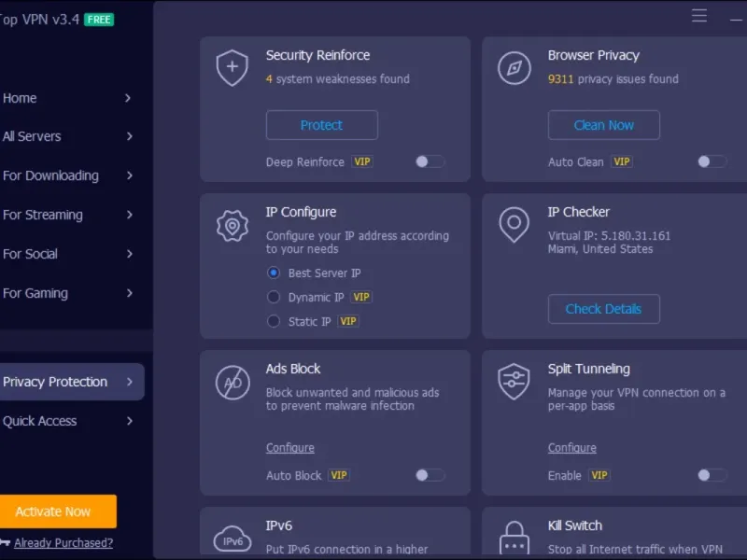This screenshot has width=747, height=560.
Task: Toggle the Split Tunneling Enable switch
Action: point(712,475)
